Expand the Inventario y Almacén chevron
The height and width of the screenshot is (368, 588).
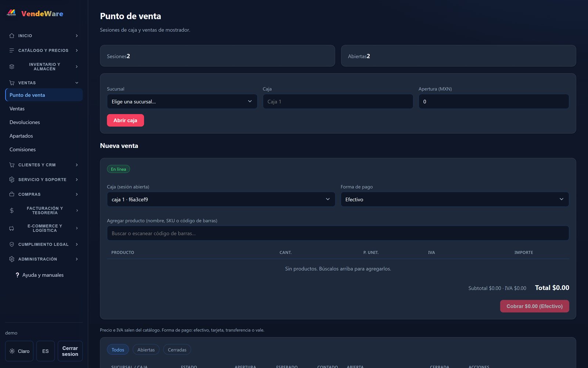pyautogui.click(x=77, y=67)
